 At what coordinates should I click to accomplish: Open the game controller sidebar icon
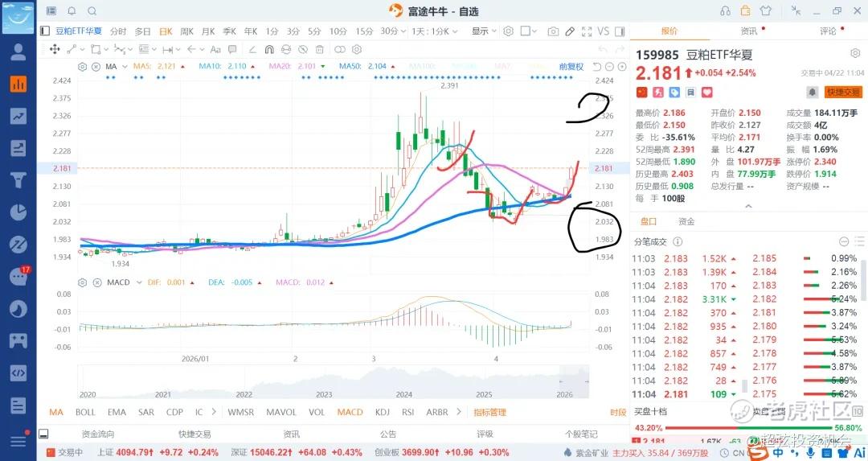[x=18, y=340]
